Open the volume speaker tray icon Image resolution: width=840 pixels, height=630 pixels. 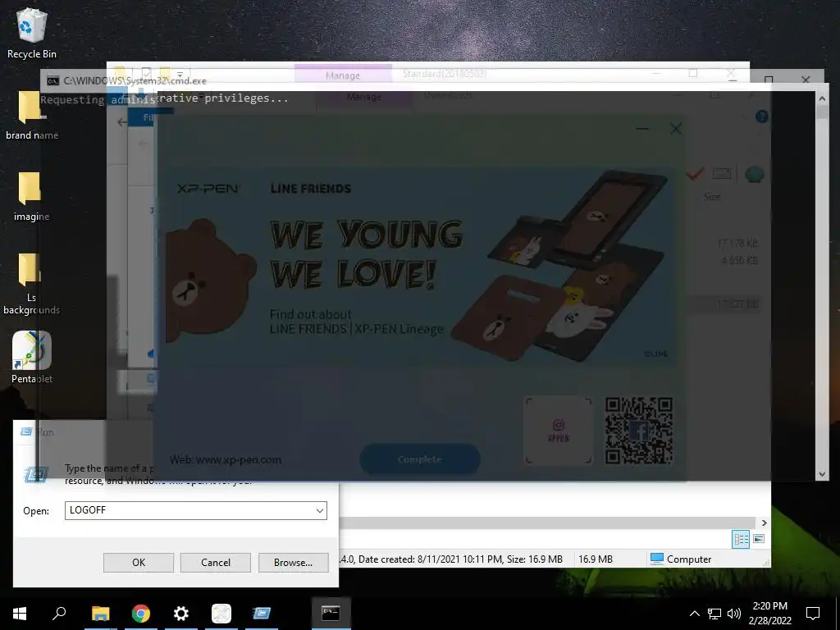(x=734, y=614)
